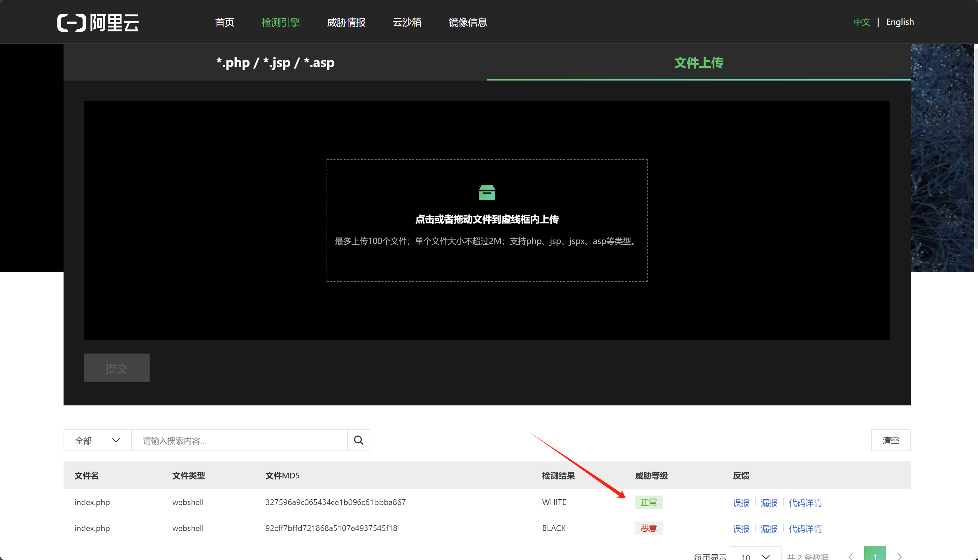Open 代码详情 for the WHITE result row
978x560 pixels.
[x=805, y=503]
